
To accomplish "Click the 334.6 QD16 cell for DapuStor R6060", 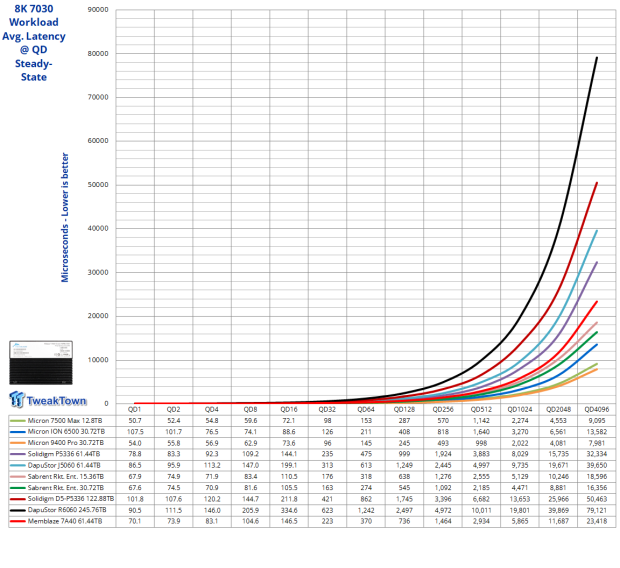I will (x=289, y=510).
